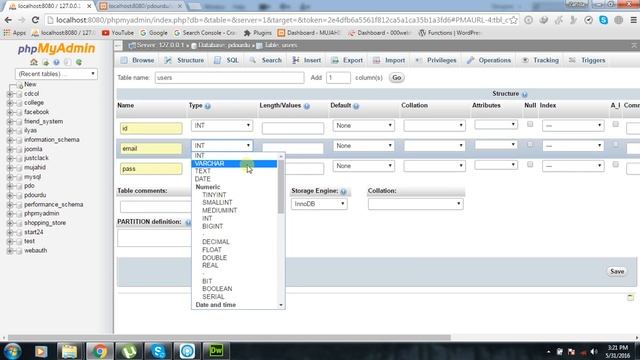The image size is (640, 360).
Task: Click the Default column help icon
Action: [x=356, y=106]
